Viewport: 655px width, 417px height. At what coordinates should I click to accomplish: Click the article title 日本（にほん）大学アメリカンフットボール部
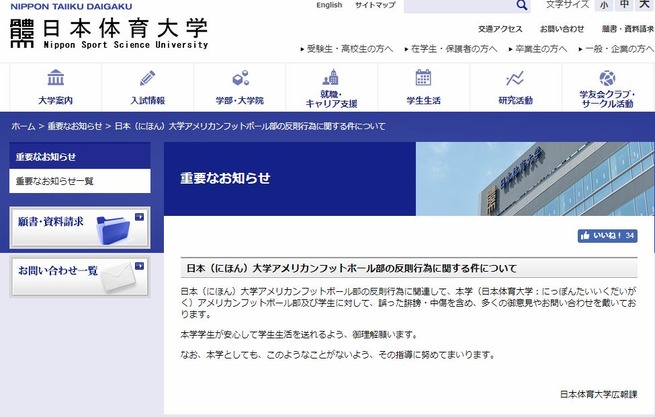[x=351, y=268]
